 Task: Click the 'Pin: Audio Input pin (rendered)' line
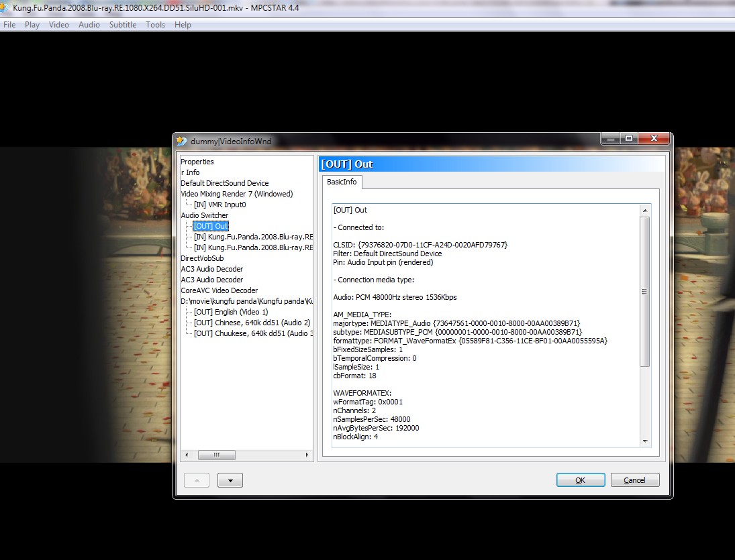click(383, 263)
